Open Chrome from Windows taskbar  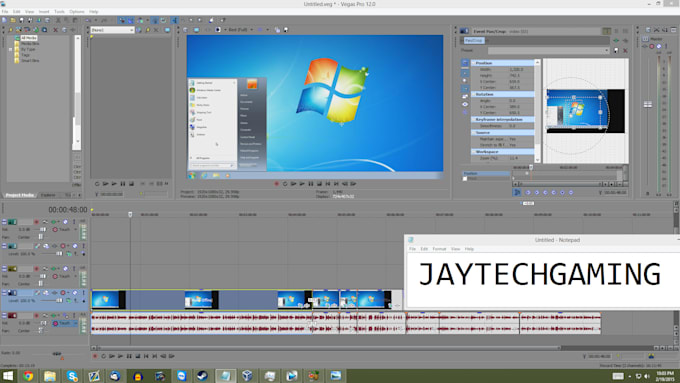pos(28,376)
